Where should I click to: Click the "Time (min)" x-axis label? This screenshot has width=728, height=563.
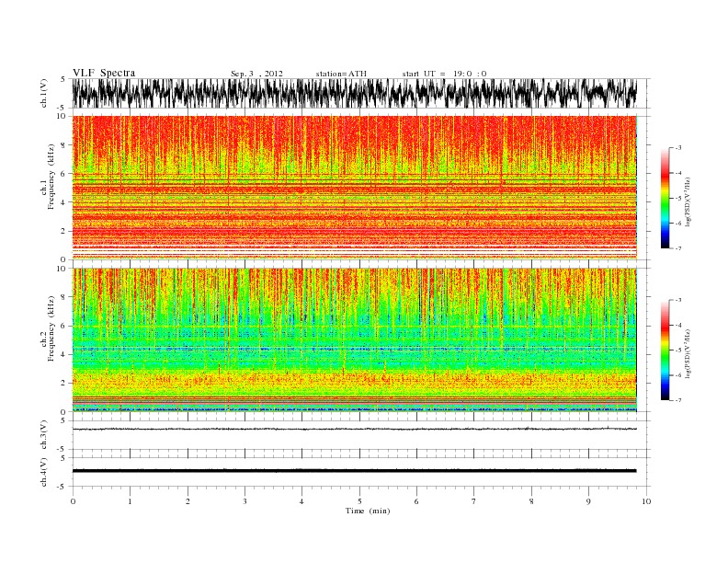368,511
